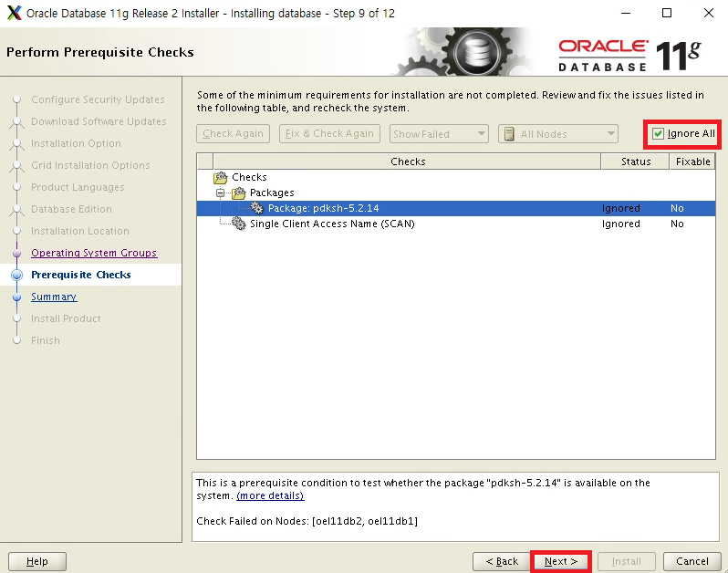
Task: Cancel the installation
Action: [692, 561]
